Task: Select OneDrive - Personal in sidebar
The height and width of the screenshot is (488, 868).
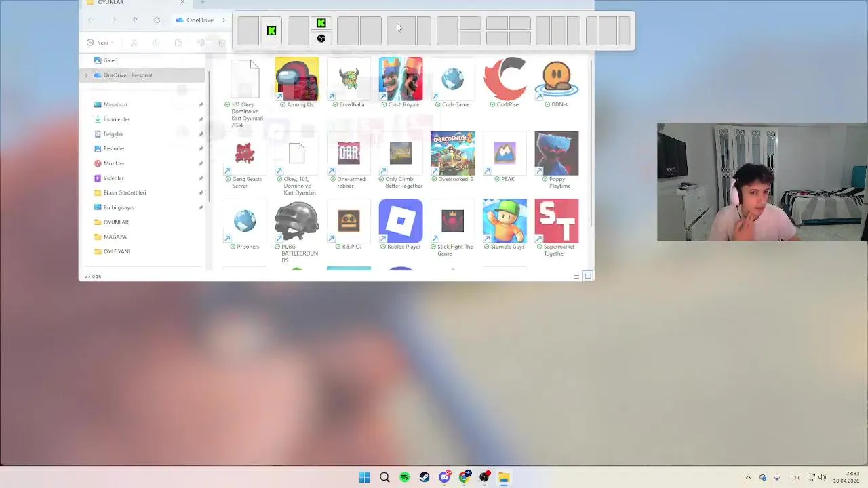Action: tap(142, 75)
